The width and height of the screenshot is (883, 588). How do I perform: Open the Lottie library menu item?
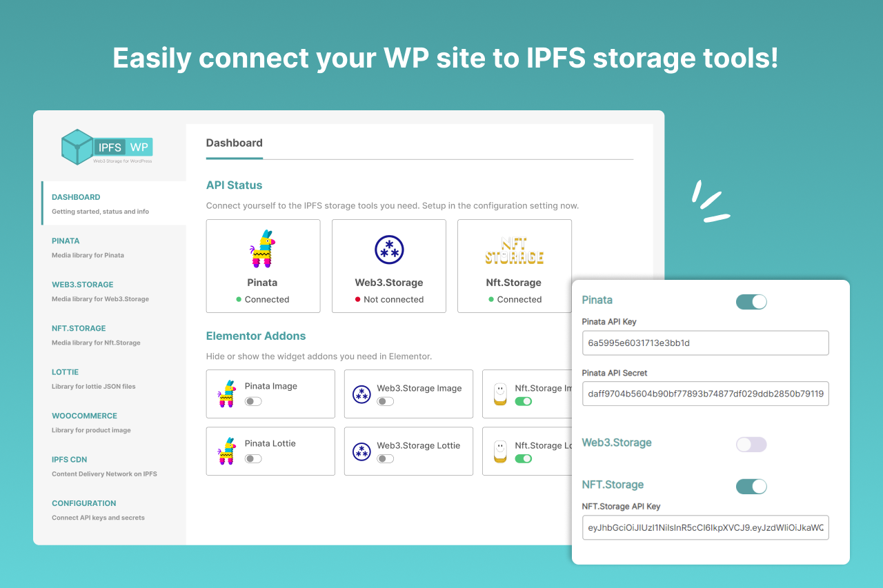point(114,378)
